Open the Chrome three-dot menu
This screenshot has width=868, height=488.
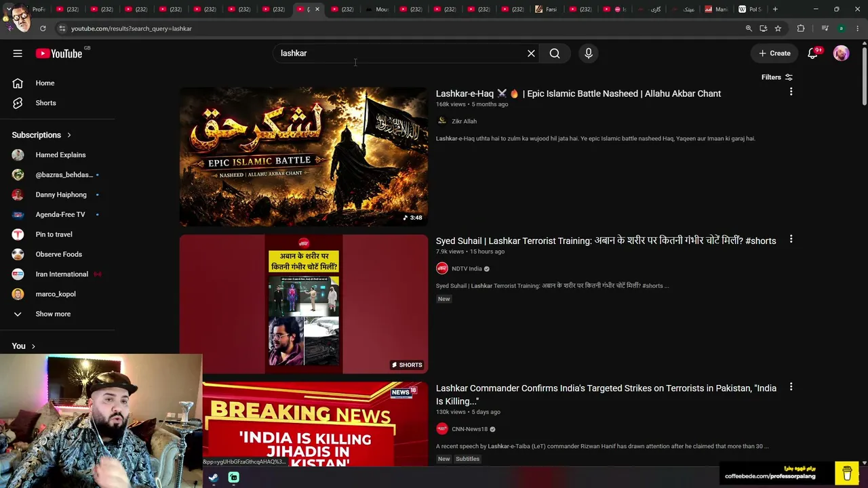(x=858, y=28)
